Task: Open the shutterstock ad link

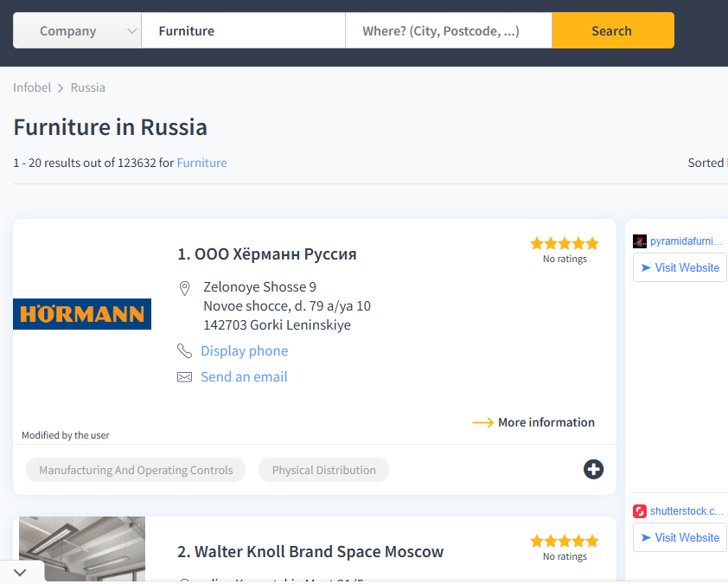Action: pos(686,511)
